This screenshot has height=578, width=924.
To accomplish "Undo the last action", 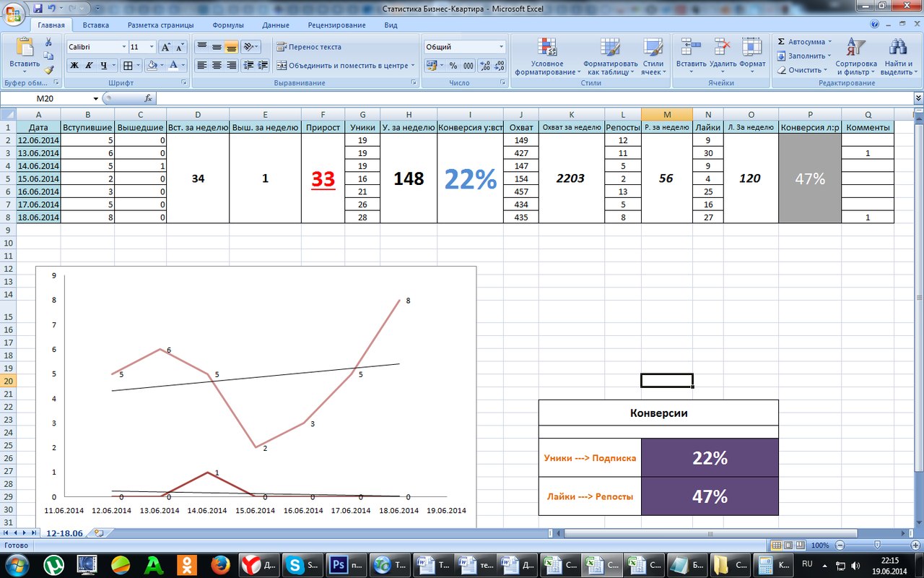I will coord(51,9).
